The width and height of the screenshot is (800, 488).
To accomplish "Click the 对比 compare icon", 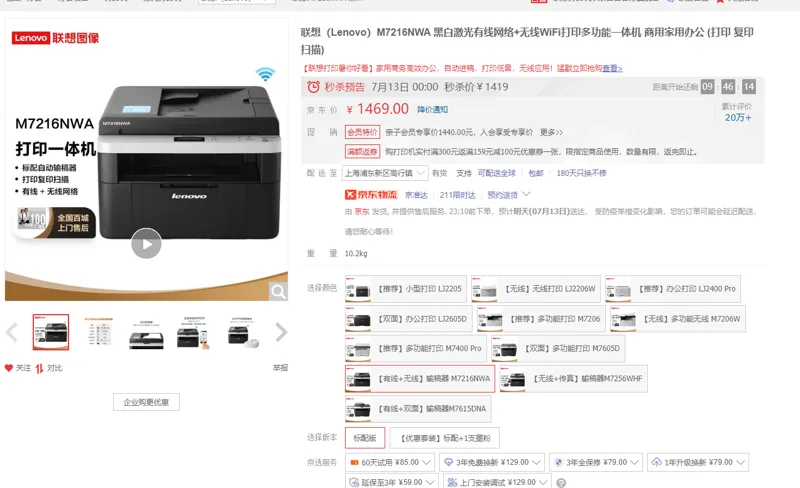I will click(40, 368).
